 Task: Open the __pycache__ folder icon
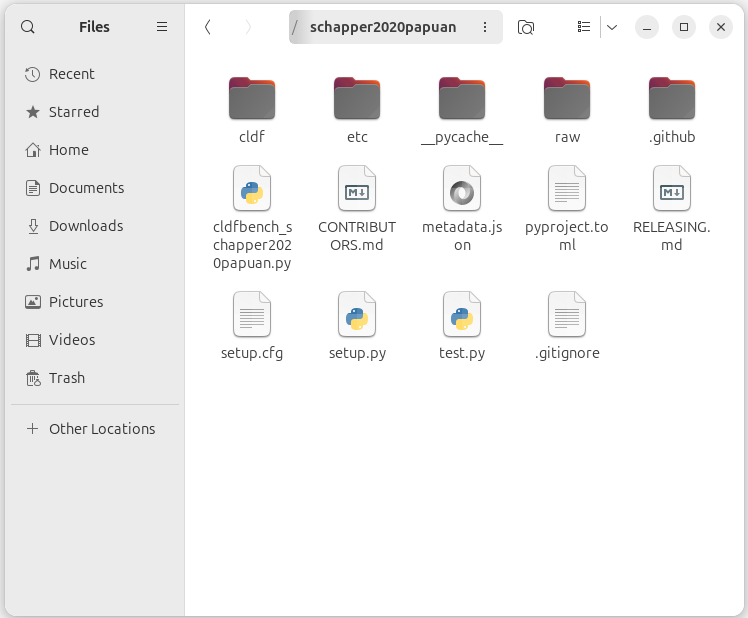point(462,98)
